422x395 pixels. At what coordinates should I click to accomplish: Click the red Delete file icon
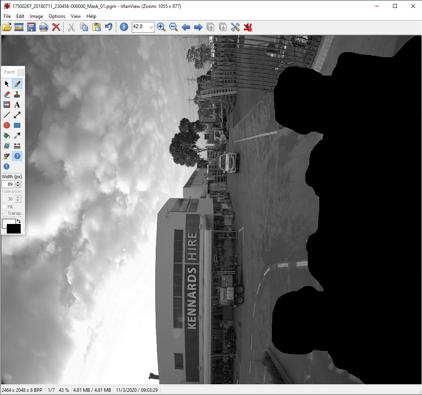(56, 27)
